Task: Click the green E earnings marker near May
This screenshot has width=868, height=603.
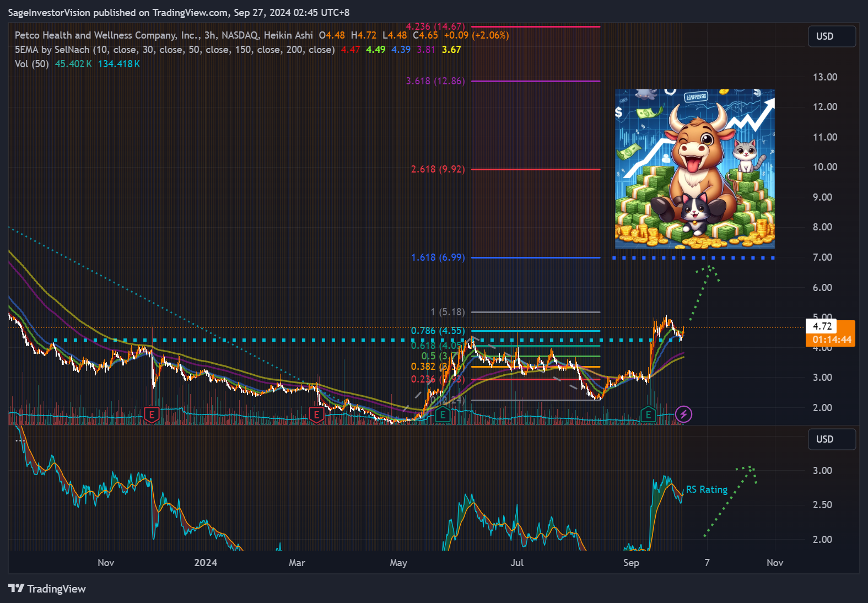Action: [443, 414]
